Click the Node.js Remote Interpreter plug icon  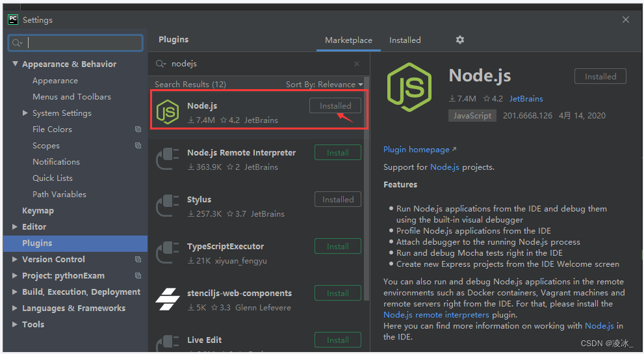point(168,159)
